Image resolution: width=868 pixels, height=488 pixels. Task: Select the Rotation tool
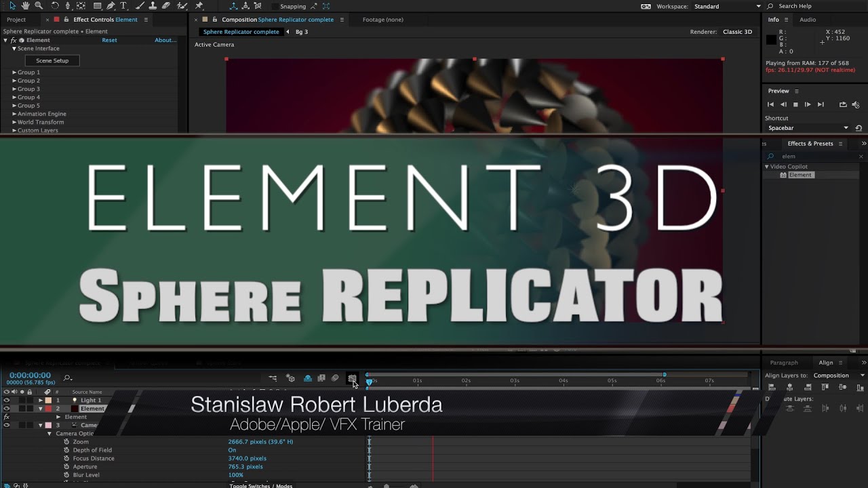point(56,6)
